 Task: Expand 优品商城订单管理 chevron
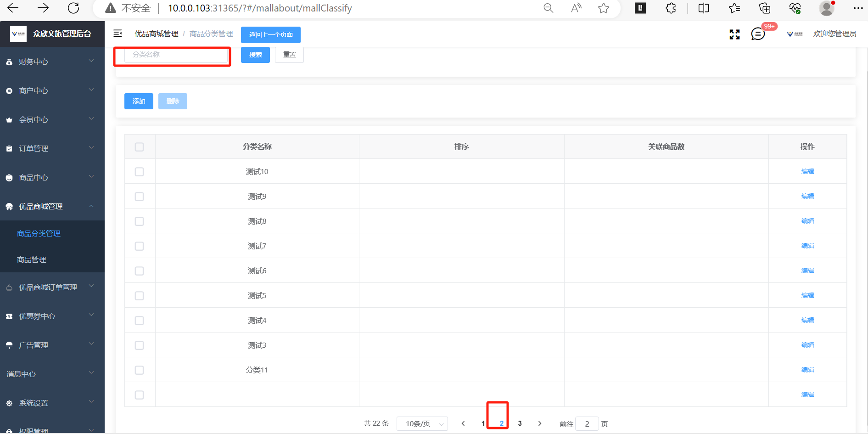(x=91, y=286)
